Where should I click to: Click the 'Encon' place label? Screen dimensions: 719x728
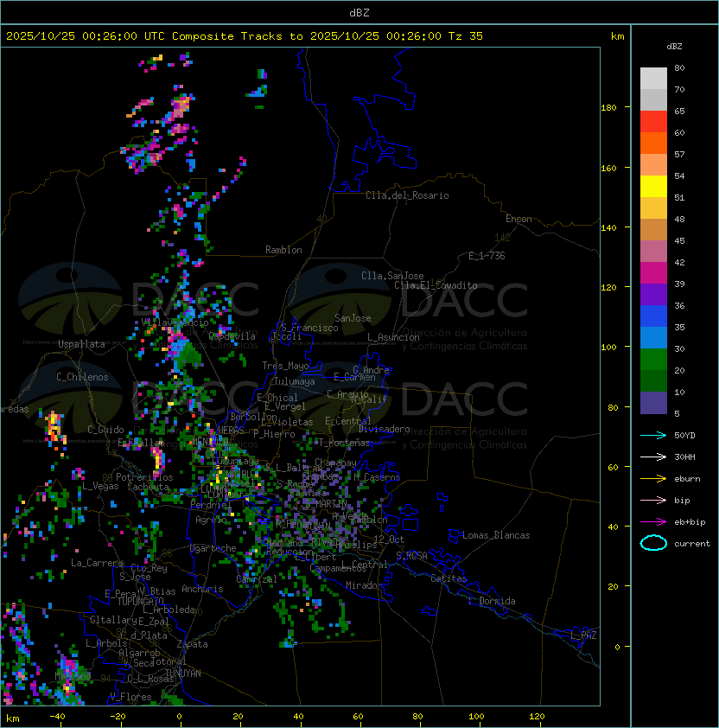(x=519, y=219)
